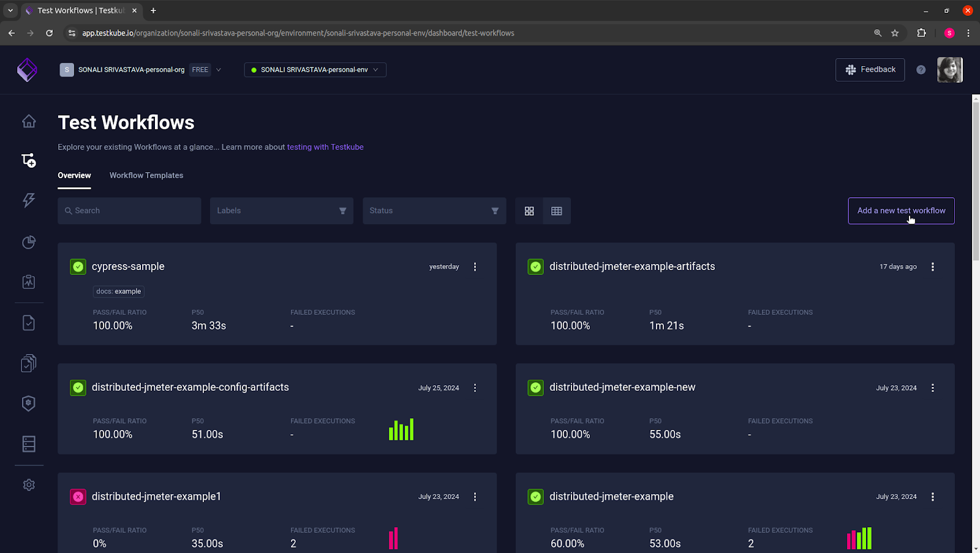Image resolution: width=980 pixels, height=553 pixels.
Task: Click the '17 days ago' timestamp
Action: click(x=898, y=267)
